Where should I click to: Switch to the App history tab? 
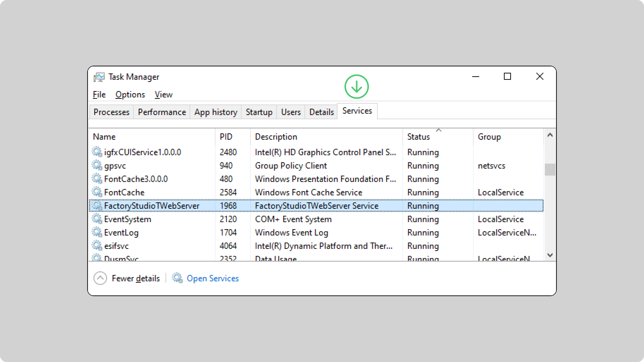[216, 112]
